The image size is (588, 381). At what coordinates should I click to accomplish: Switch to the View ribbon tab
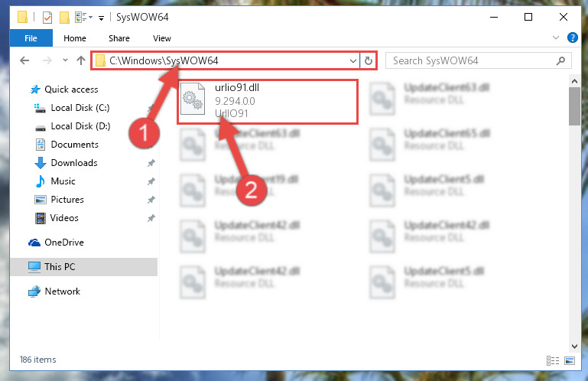[161, 38]
